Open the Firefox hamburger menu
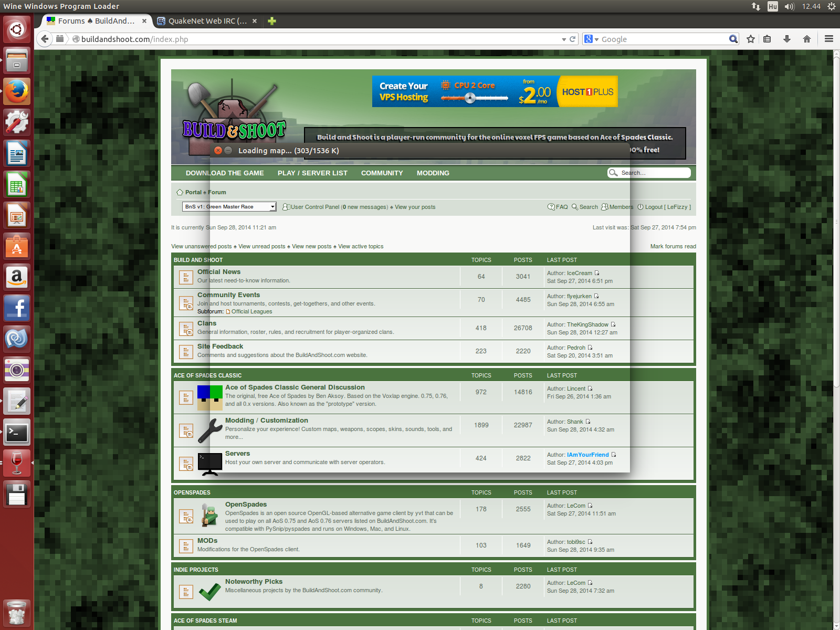 [829, 39]
